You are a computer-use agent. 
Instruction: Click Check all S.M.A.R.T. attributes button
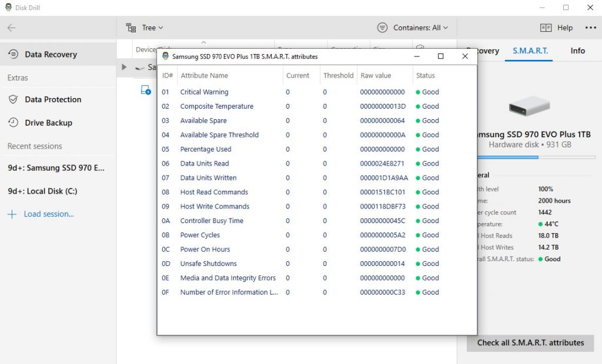point(530,343)
